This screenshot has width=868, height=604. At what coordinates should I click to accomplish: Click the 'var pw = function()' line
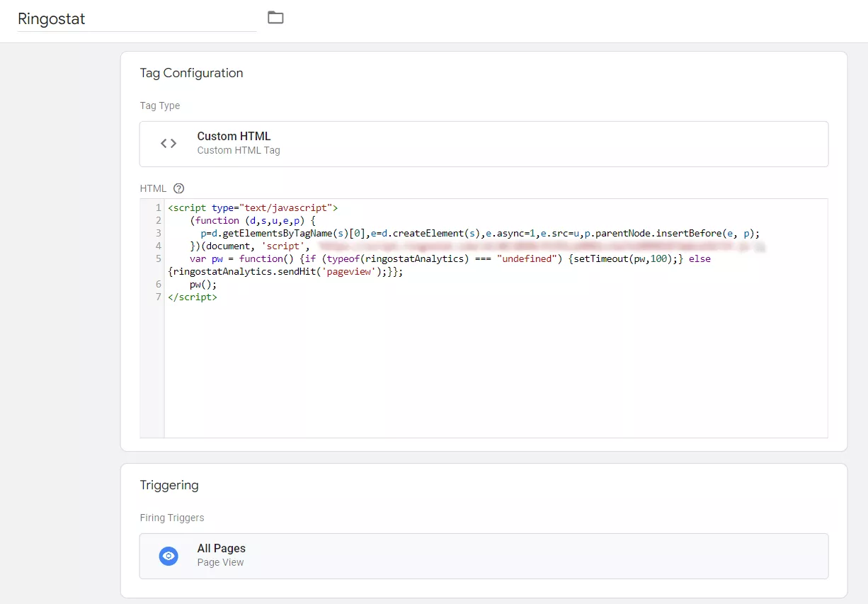point(450,259)
